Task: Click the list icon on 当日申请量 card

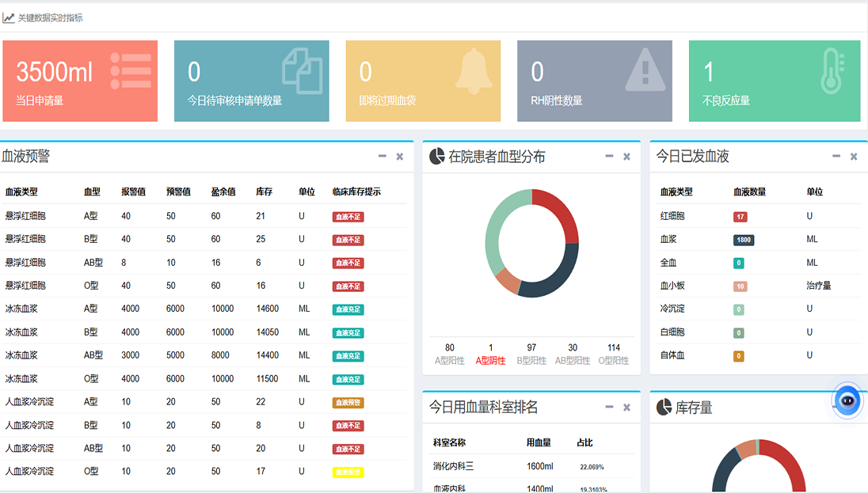Action: (131, 70)
